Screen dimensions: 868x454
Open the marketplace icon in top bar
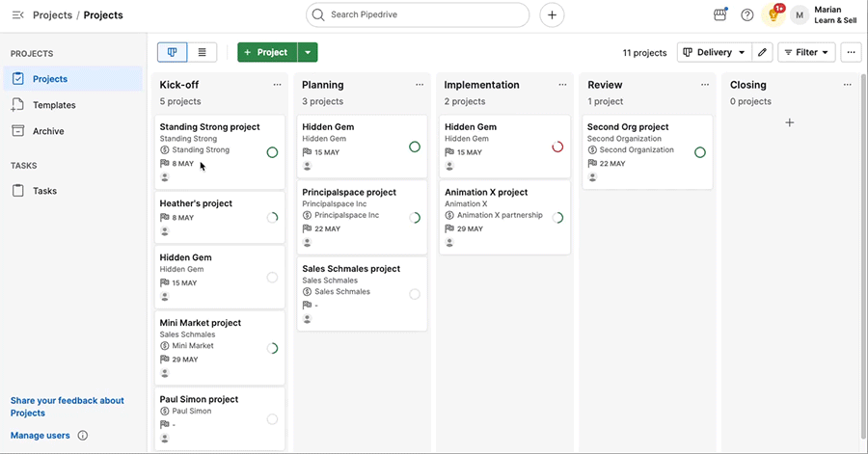point(719,14)
